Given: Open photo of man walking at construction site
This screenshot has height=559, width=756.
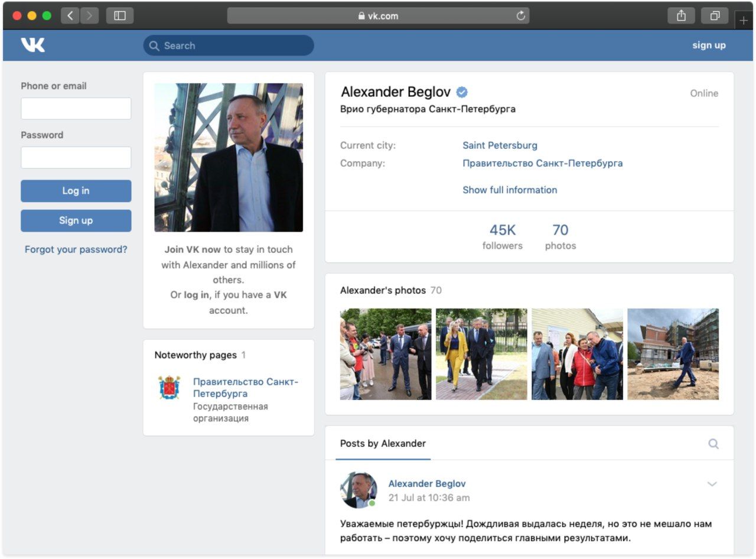Looking at the screenshot, I should 673,354.
